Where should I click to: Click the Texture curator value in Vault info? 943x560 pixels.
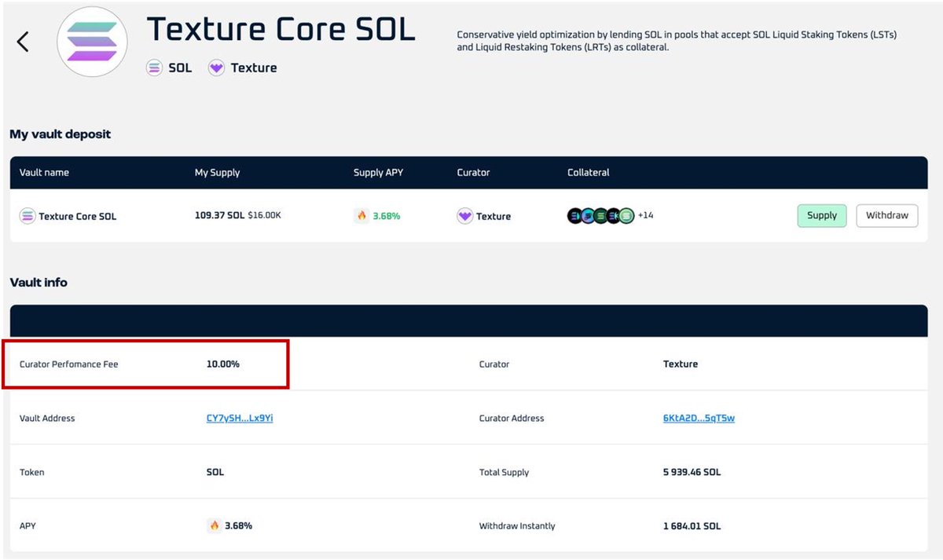(x=681, y=364)
